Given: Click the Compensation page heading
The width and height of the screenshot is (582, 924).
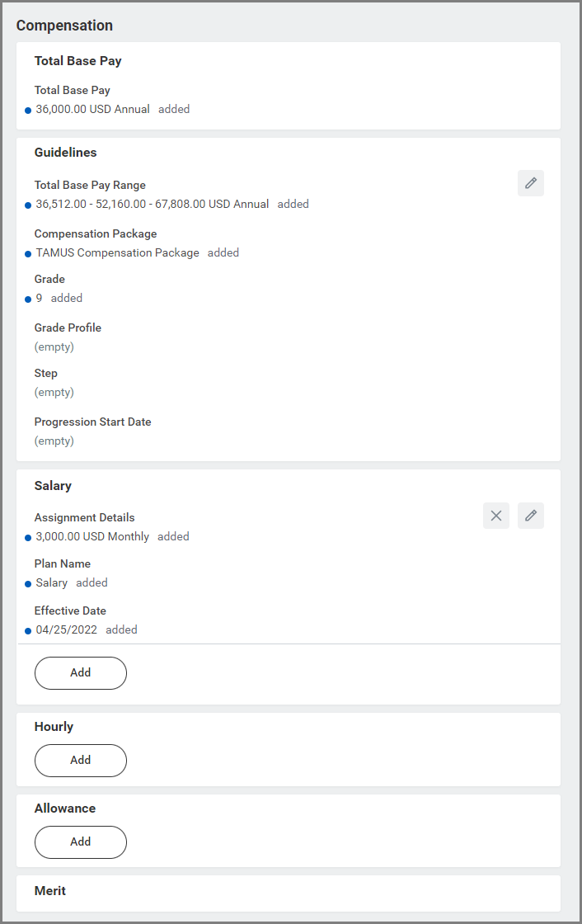Looking at the screenshot, I should tap(64, 26).
